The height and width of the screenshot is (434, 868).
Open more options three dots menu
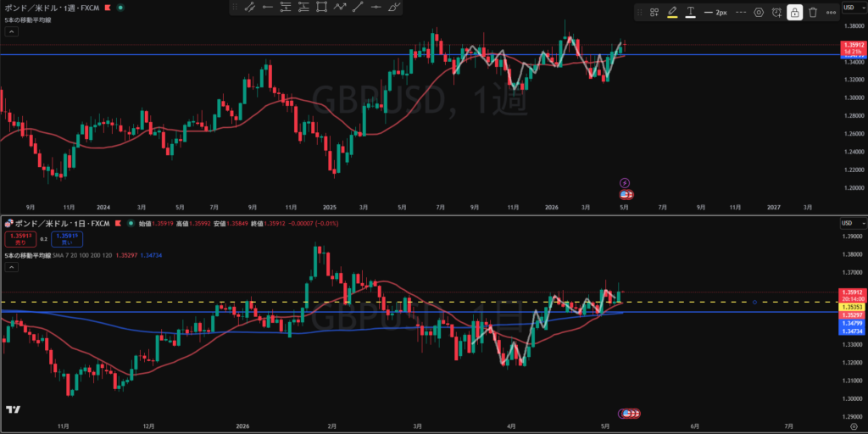pyautogui.click(x=831, y=12)
